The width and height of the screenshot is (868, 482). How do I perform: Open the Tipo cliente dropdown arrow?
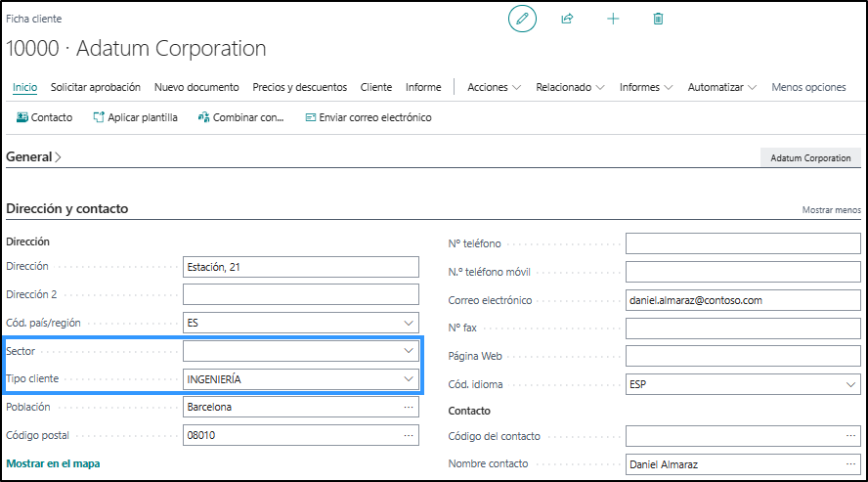(409, 379)
